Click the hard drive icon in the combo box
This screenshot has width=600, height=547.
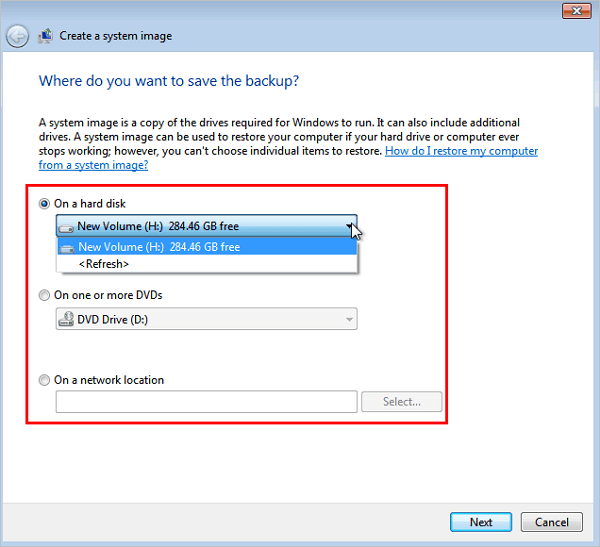coord(67,226)
